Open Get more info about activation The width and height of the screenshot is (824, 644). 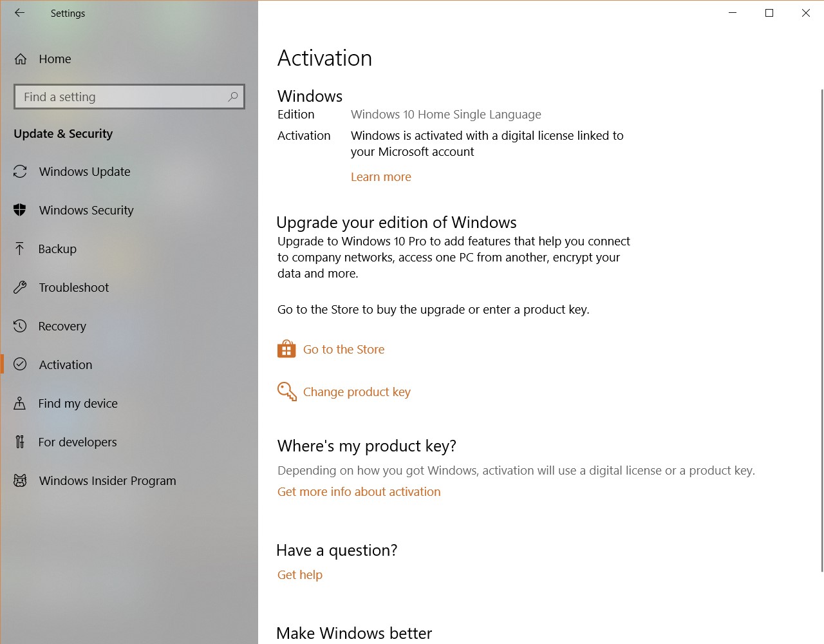[x=359, y=491]
